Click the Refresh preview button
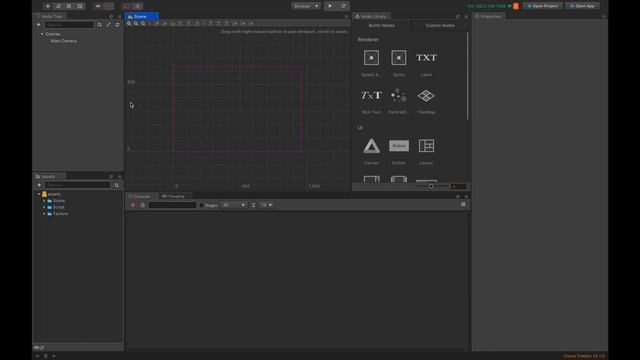Screen dimensions: 640x360 [343, 6]
